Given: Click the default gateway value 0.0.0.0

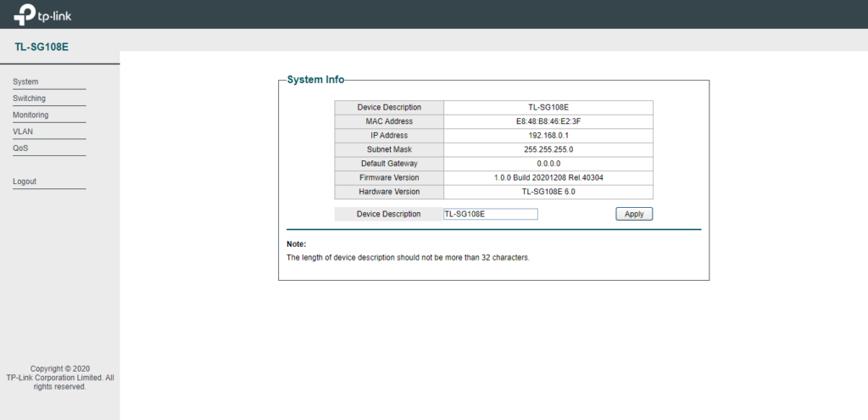Looking at the screenshot, I should point(548,164).
